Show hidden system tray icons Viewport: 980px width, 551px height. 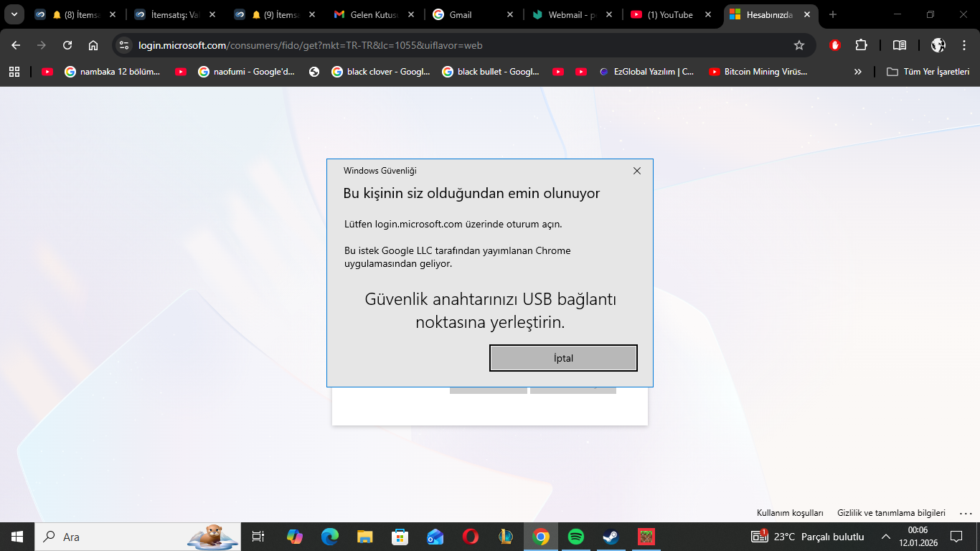886,537
